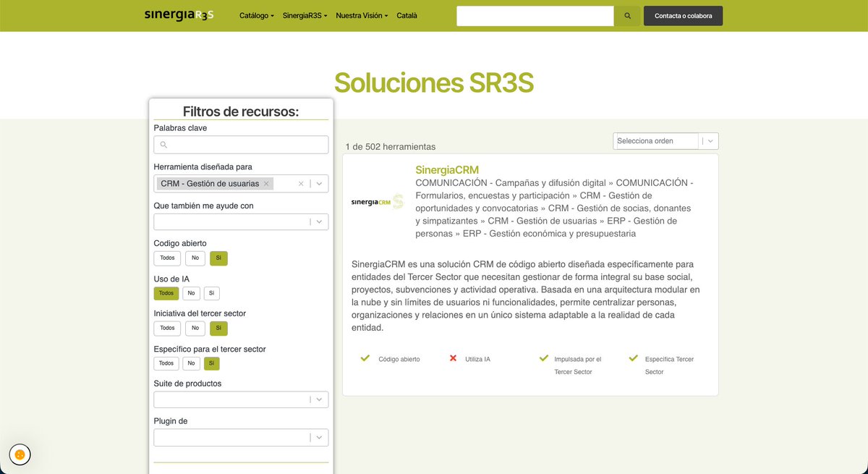Click the search magnifier button in header
This screenshot has height=474, width=868.
627,16
